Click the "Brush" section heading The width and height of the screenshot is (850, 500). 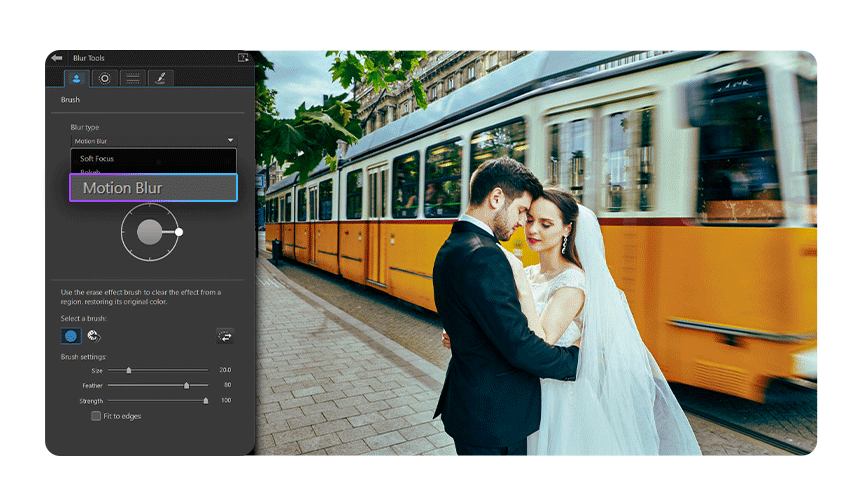point(70,100)
